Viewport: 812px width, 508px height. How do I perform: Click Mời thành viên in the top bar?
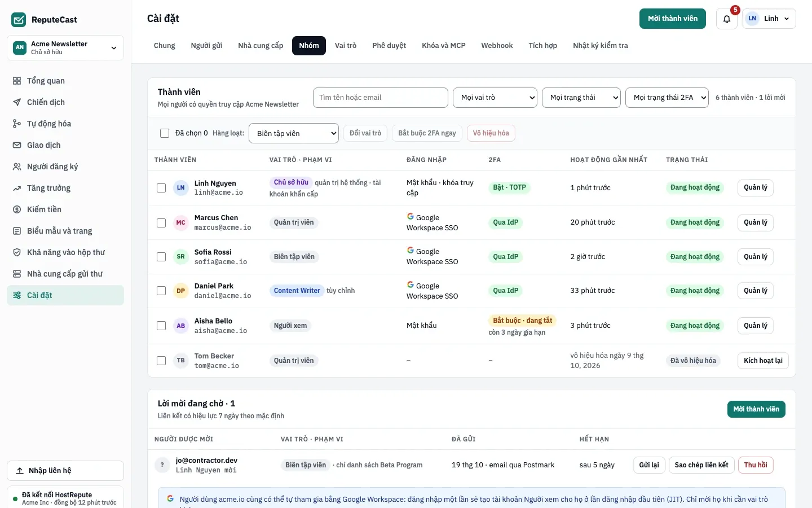(673, 19)
